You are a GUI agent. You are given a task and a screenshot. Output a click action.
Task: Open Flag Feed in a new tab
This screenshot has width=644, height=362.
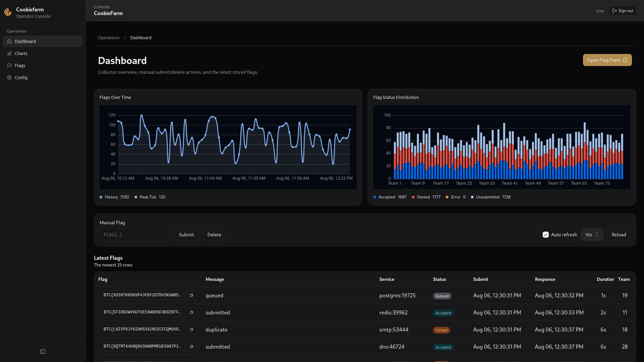pos(607,60)
